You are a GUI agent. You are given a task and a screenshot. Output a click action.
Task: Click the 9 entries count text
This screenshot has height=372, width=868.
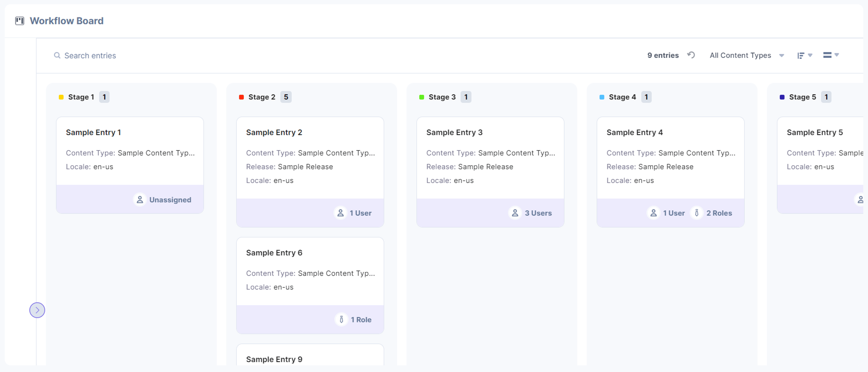[663, 55]
